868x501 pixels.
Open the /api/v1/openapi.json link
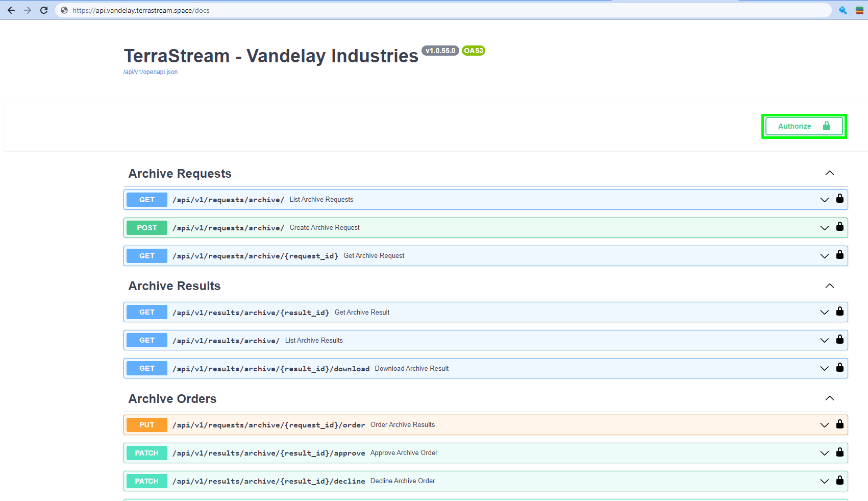pyautogui.click(x=151, y=72)
